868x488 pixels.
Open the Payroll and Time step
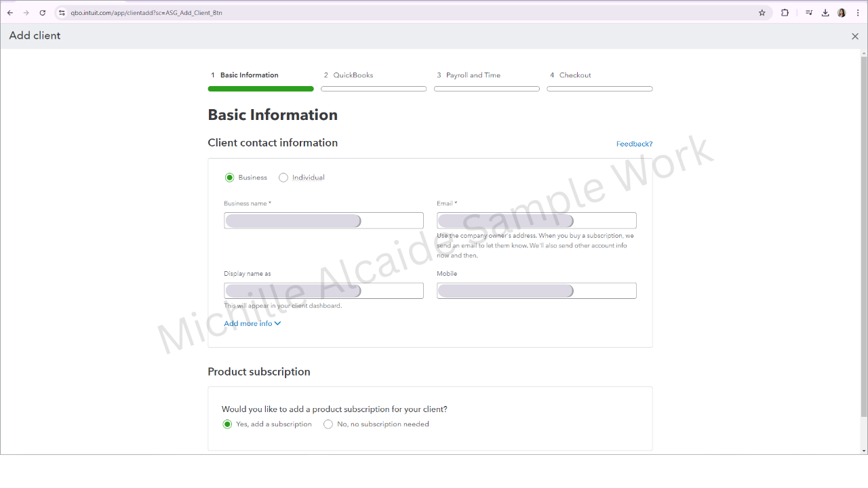coord(487,80)
